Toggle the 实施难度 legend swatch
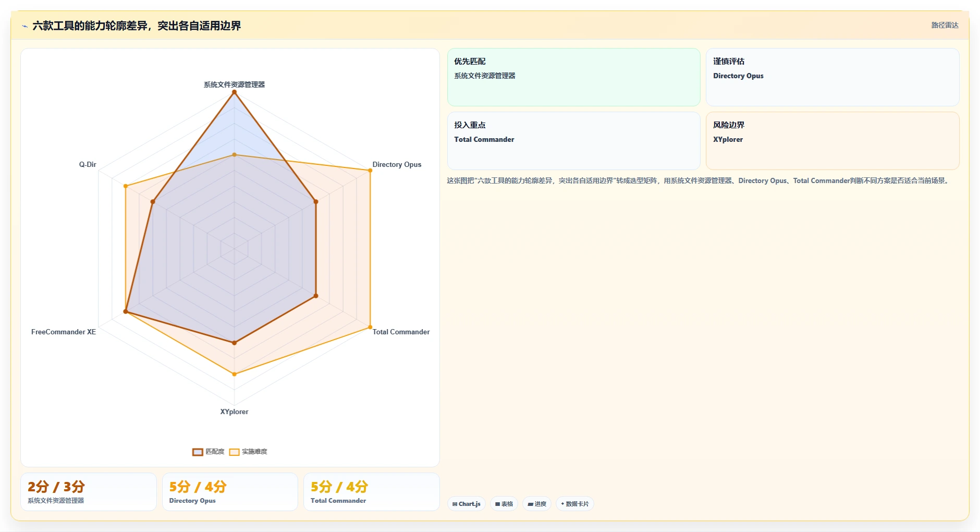 (234, 452)
